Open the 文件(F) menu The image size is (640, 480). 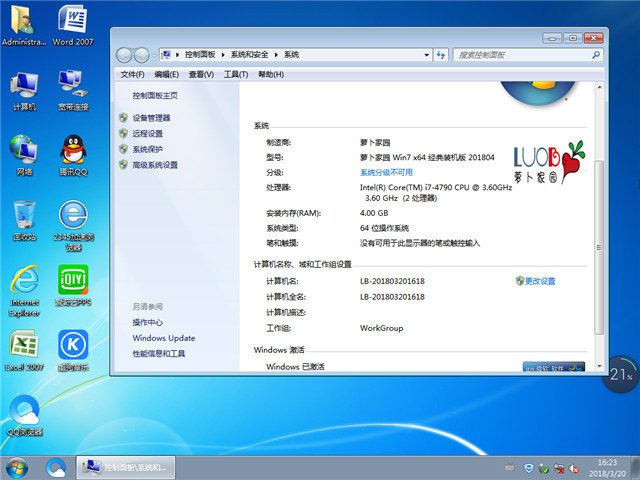coord(132,74)
